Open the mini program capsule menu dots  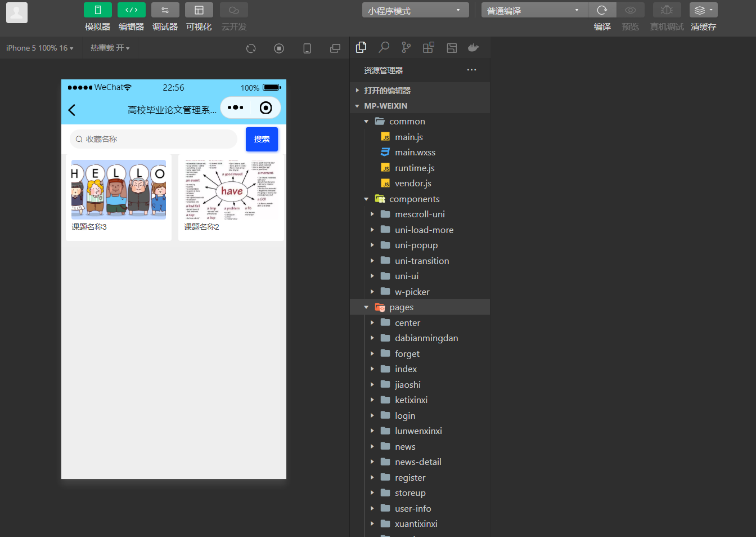point(235,108)
